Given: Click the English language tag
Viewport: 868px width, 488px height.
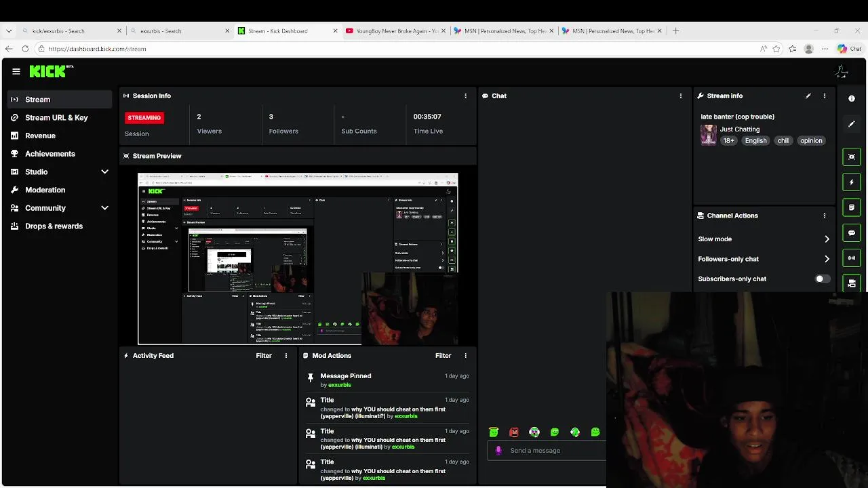Looking at the screenshot, I should [755, 141].
